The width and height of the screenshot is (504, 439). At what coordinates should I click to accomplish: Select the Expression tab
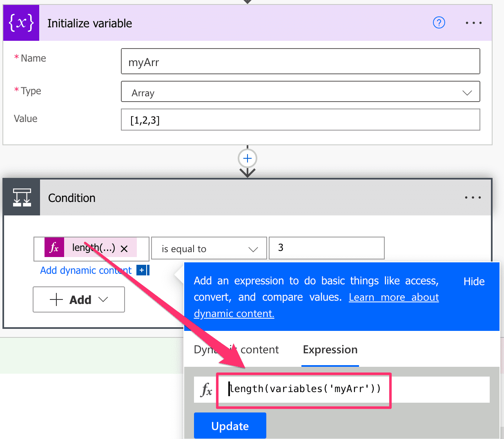click(x=330, y=350)
